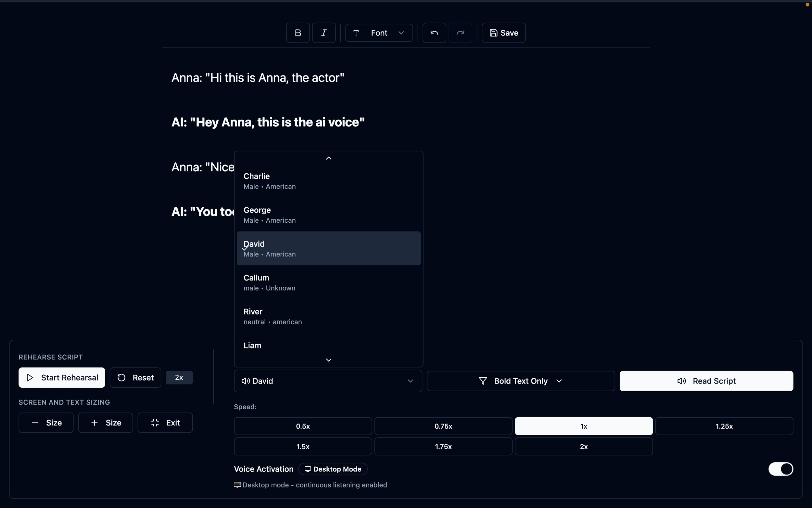Start Rehearsal playback
Viewport: 812px width, 508px height.
click(62, 378)
